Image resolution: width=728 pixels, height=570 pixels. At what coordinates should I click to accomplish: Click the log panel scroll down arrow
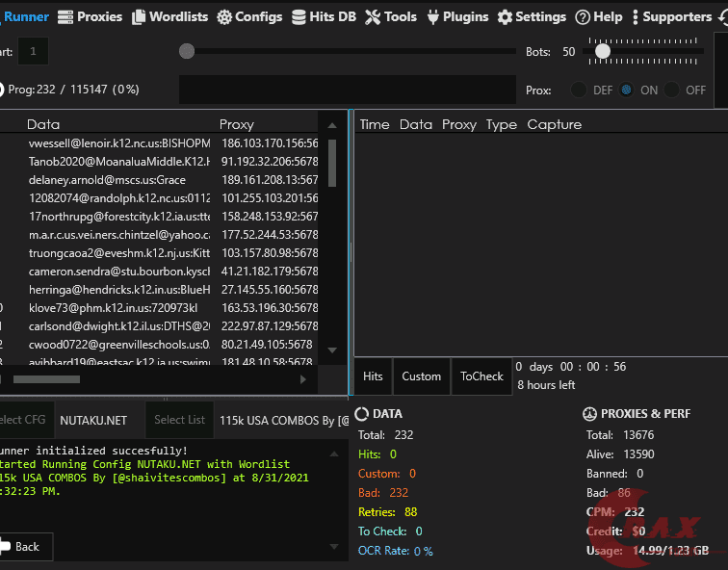pyautogui.click(x=334, y=546)
